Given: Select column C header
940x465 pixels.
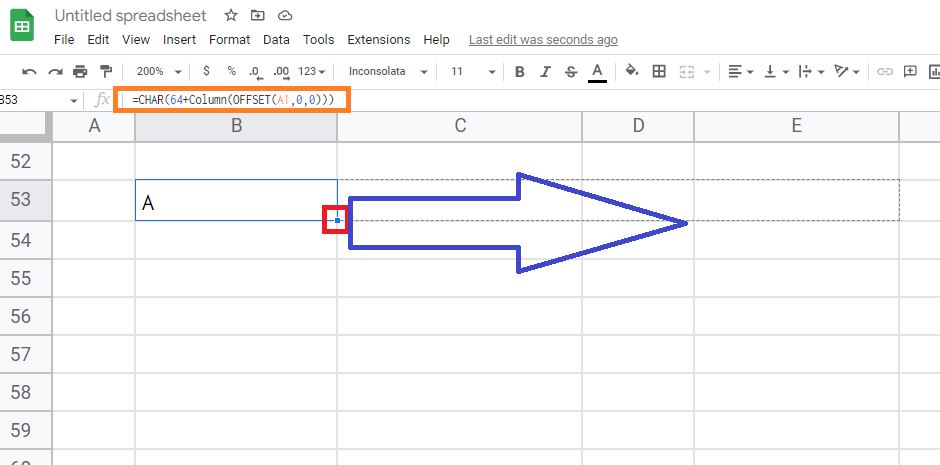Looking at the screenshot, I should pos(460,126).
